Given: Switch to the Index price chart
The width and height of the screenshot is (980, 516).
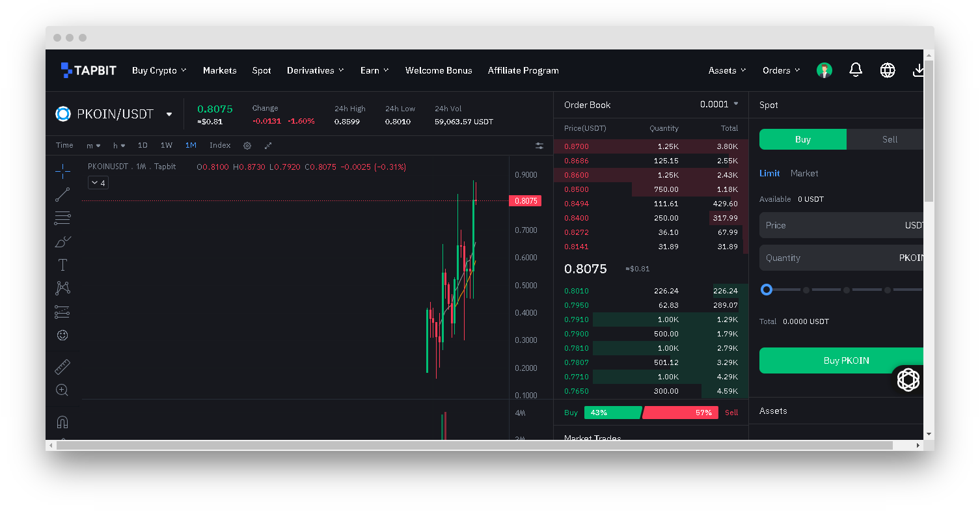Looking at the screenshot, I should point(220,145).
